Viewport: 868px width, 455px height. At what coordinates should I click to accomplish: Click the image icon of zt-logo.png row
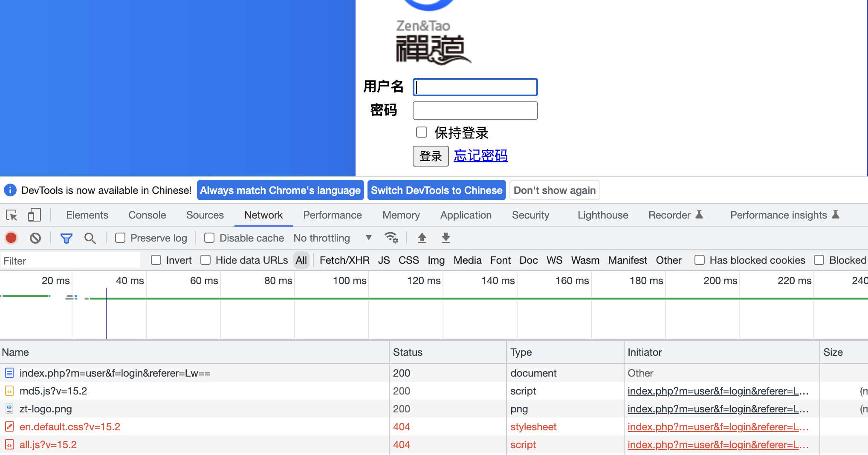(9, 409)
